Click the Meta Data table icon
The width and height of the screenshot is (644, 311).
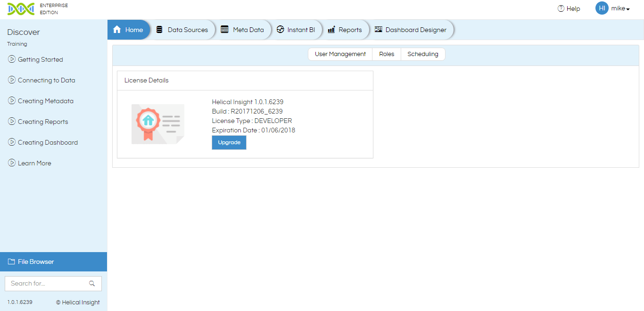pyautogui.click(x=224, y=30)
